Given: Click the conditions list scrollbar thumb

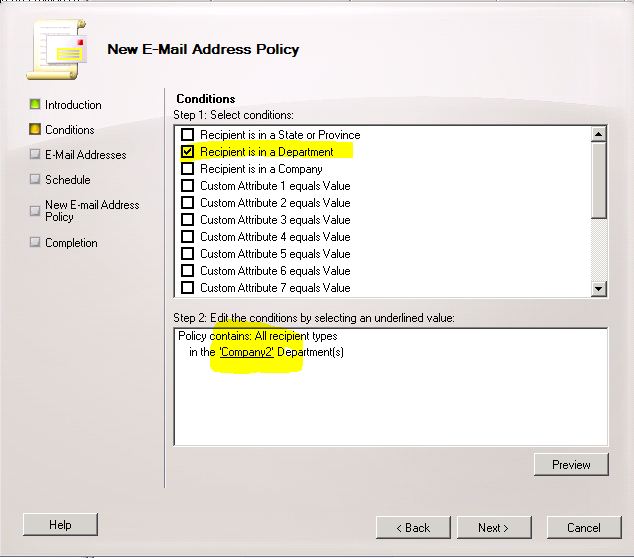Looking at the screenshot, I should pos(598,180).
